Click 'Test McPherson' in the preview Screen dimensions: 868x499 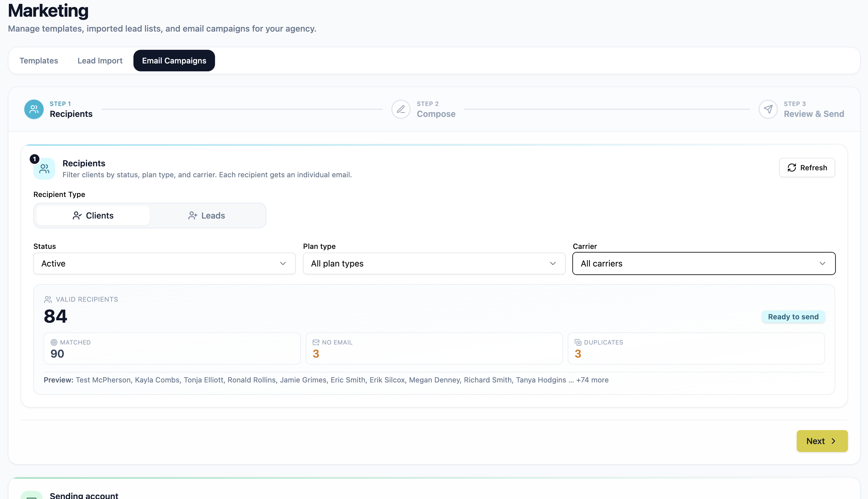coord(103,380)
